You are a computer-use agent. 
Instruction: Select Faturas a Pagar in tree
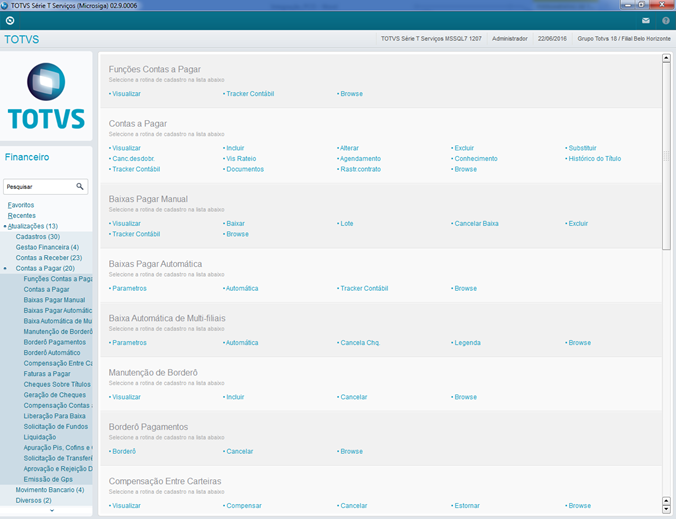47,374
